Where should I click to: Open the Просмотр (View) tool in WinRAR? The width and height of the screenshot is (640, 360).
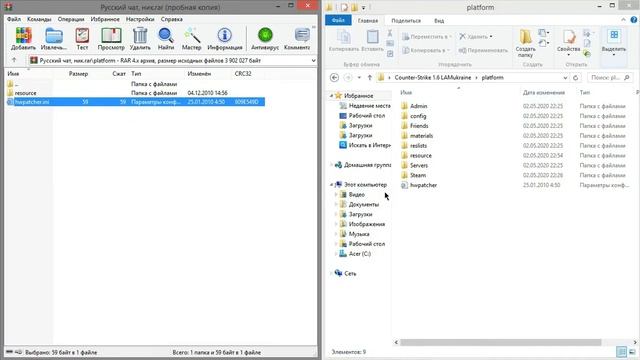(x=111, y=39)
